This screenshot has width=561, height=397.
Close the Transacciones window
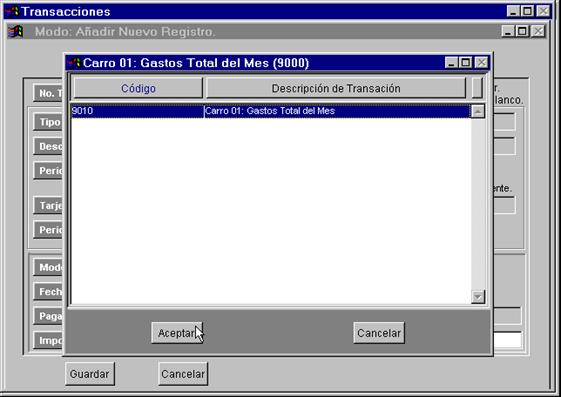point(543,11)
